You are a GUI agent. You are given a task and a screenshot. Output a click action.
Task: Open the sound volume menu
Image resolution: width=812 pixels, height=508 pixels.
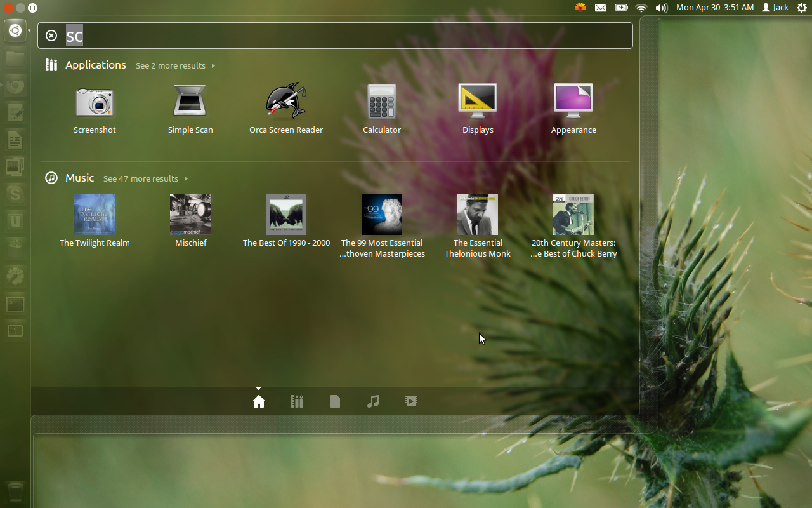662,8
